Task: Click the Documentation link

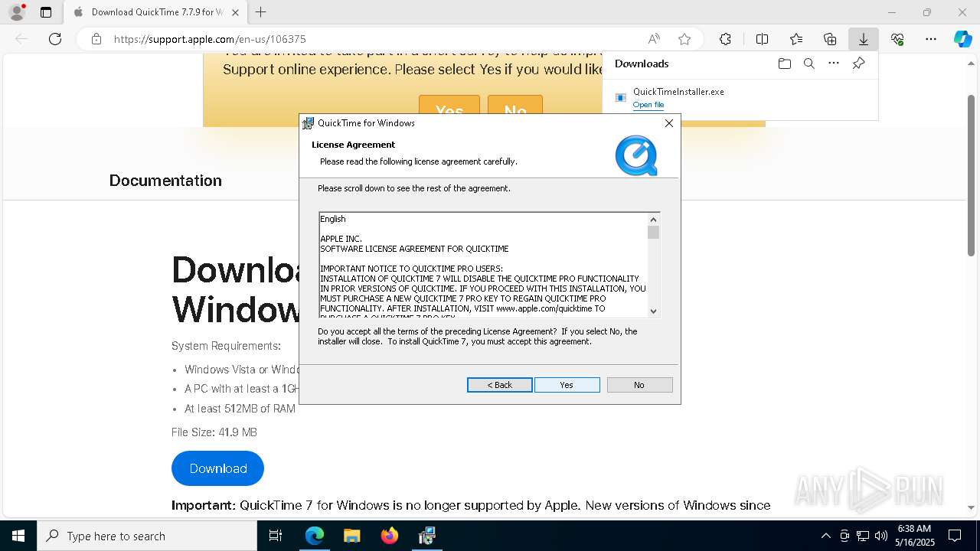Action: (165, 181)
